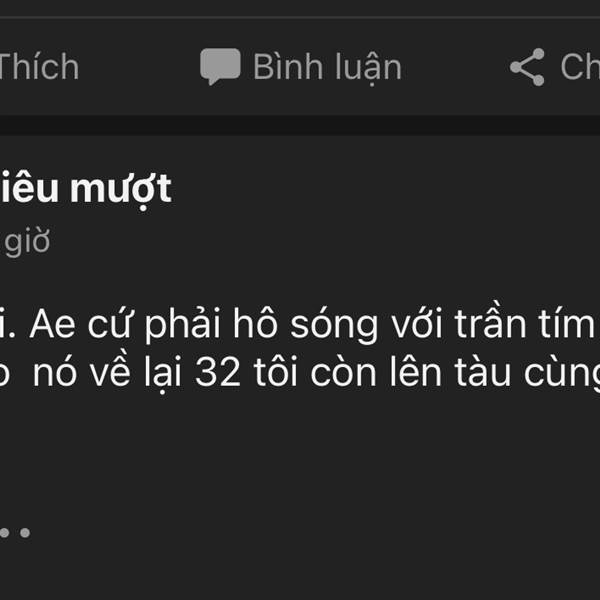Click the second line of post text
The image size is (600, 600).
tap(300, 375)
